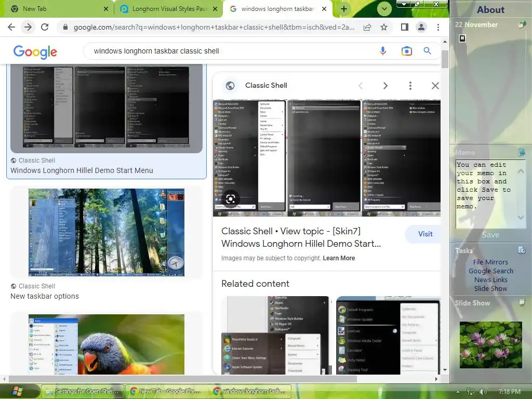Switch to Longhorn Visual Styles Pack tab

coord(168,9)
